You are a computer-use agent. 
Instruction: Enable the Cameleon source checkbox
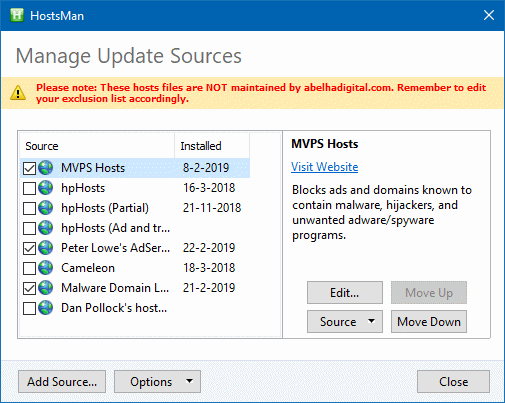[x=29, y=268]
